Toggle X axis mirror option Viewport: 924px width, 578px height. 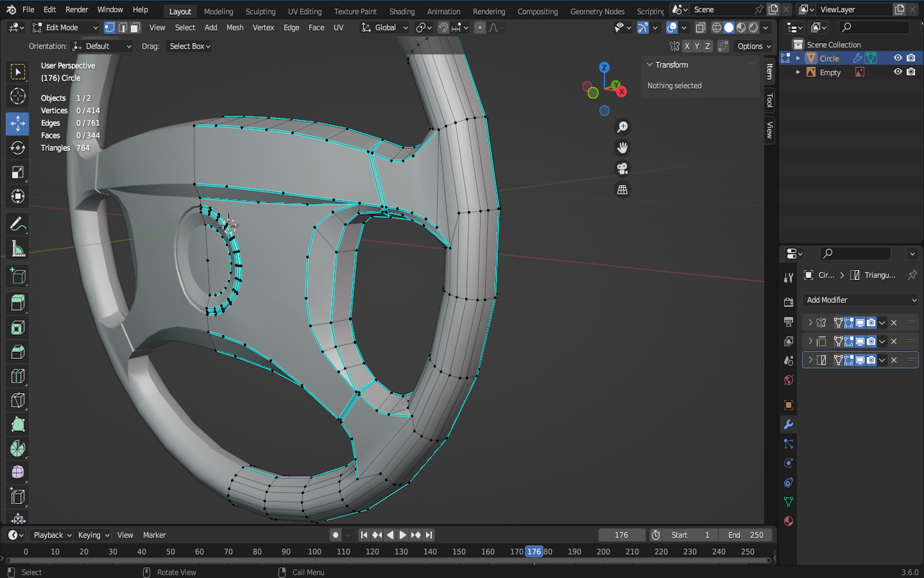click(687, 46)
